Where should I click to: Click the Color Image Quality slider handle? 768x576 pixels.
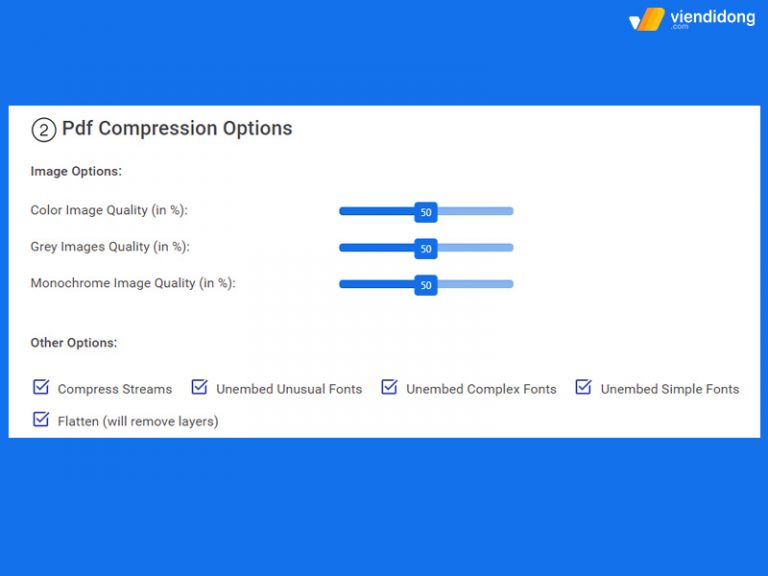coord(426,212)
